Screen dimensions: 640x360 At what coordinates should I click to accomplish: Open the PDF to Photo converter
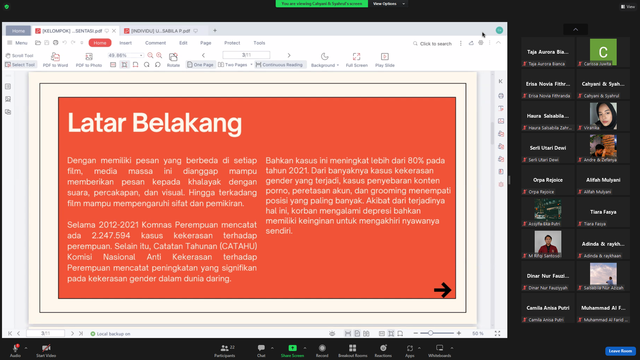tap(89, 60)
